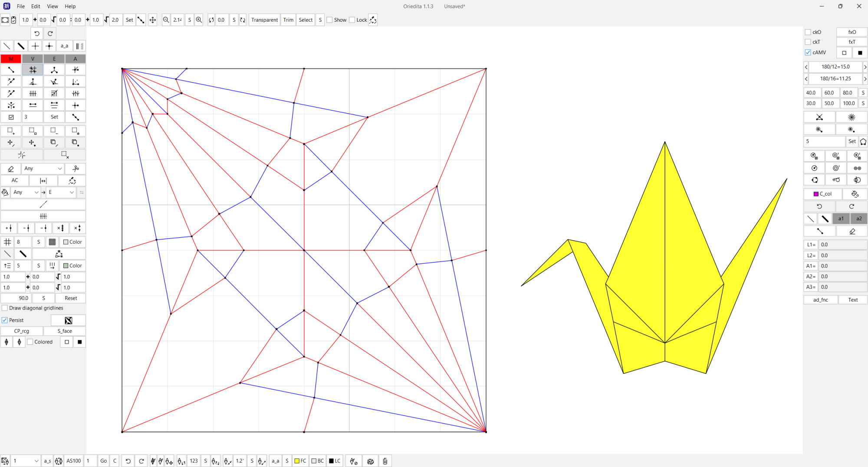This screenshot has width=868, height=467.
Task: Click right arrow of 180/12=15.0 angle
Action: coord(865,67)
